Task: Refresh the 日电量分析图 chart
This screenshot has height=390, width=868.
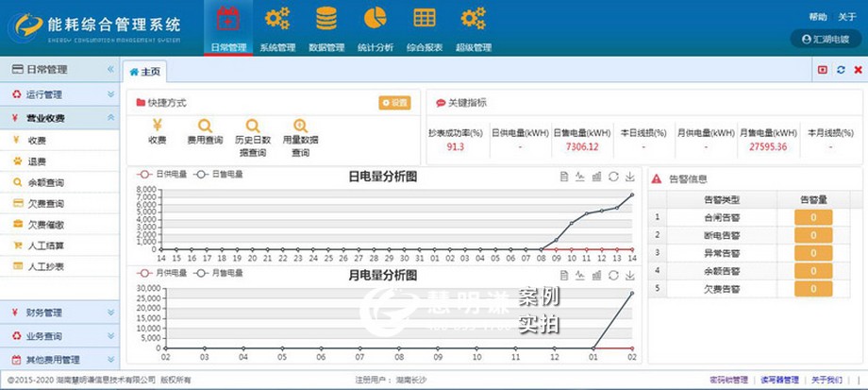Action: point(613,177)
